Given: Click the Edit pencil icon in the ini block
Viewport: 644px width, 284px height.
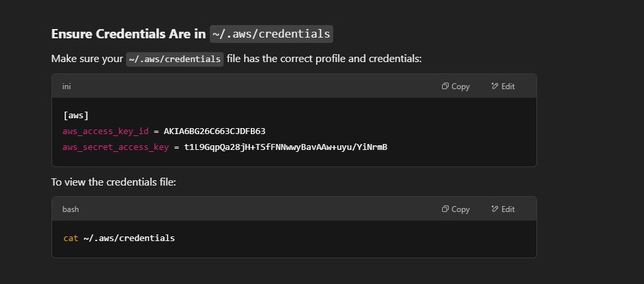Looking at the screenshot, I should coord(494,87).
